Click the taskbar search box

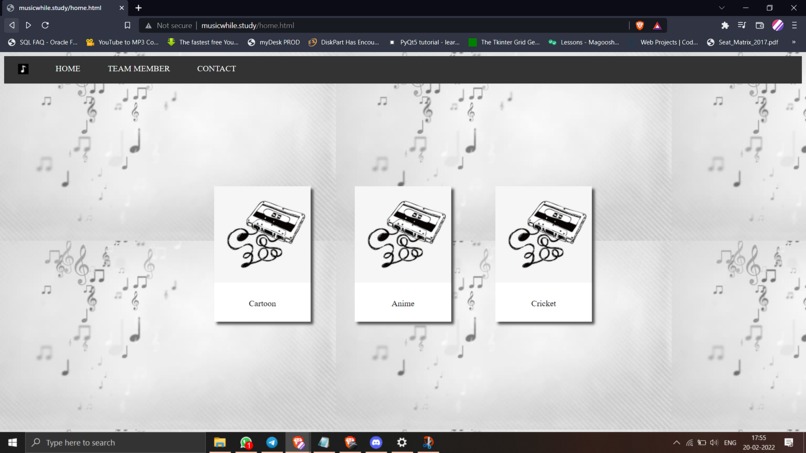pyautogui.click(x=115, y=442)
